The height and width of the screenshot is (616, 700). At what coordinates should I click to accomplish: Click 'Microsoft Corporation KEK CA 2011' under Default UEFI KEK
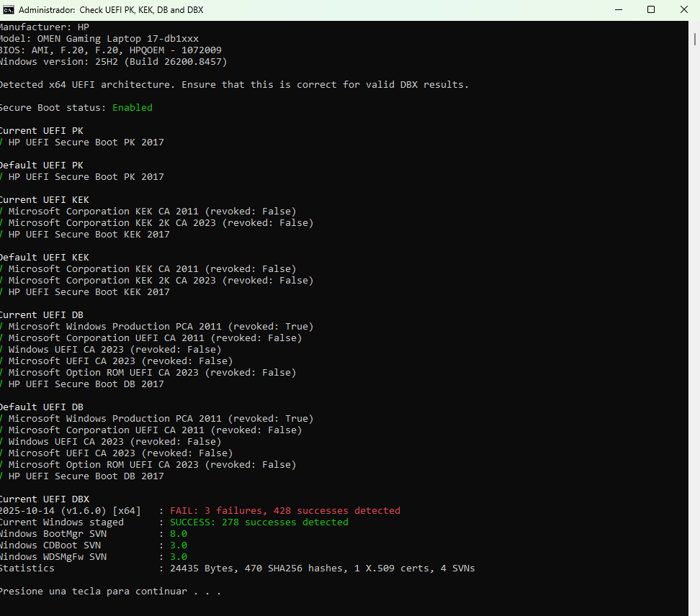[103, 269]
